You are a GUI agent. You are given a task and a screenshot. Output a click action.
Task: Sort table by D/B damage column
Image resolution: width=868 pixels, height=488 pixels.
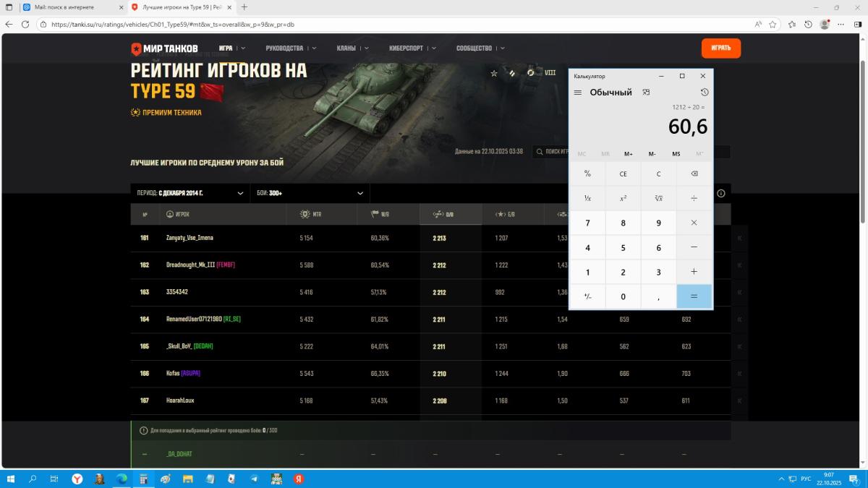[443, 214]
